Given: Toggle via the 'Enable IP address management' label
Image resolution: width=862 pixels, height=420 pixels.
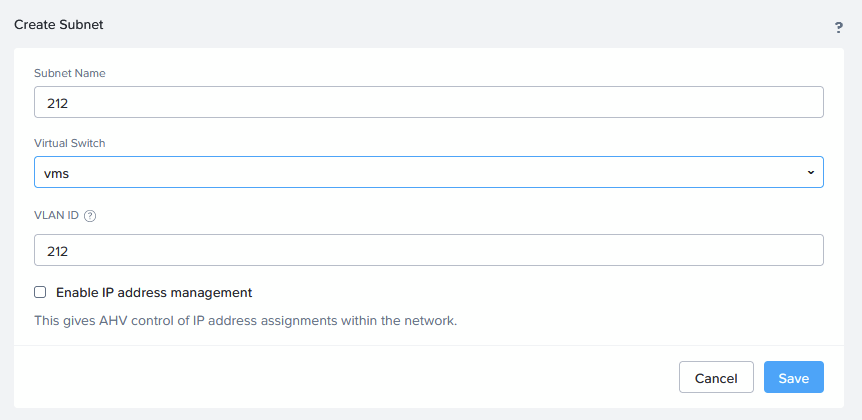Looking at the screenshot, I should coord(154,293).
